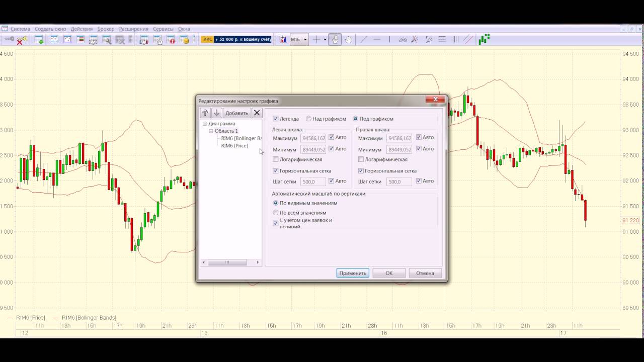This screenshot has height=362, width=644.
Task: Delete selected item with X button
Action: tap(257, 113)
